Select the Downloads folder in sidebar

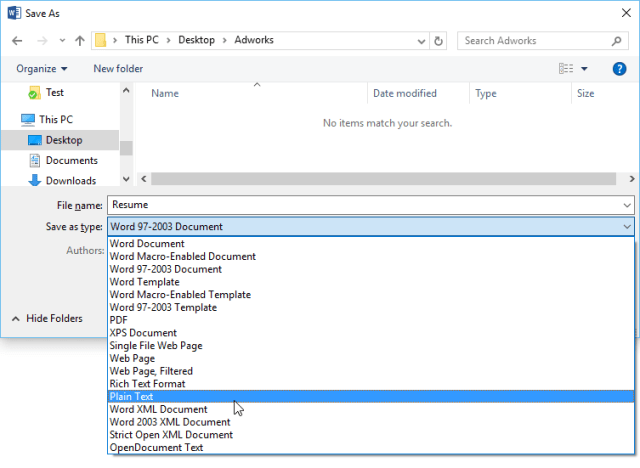[x=70, y=180]
